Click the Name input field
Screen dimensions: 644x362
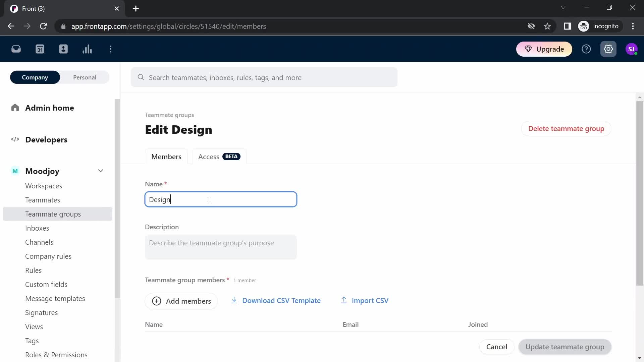221,199
